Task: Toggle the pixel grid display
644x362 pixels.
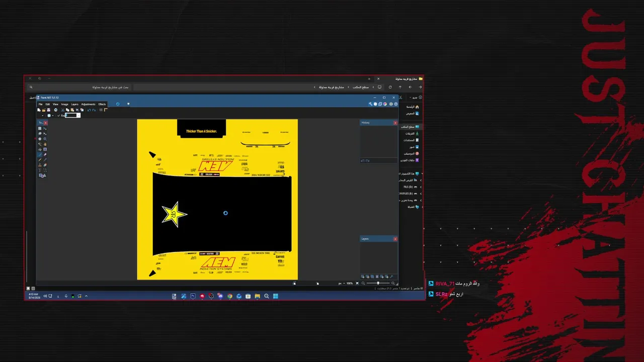Action: coord(101,110)
